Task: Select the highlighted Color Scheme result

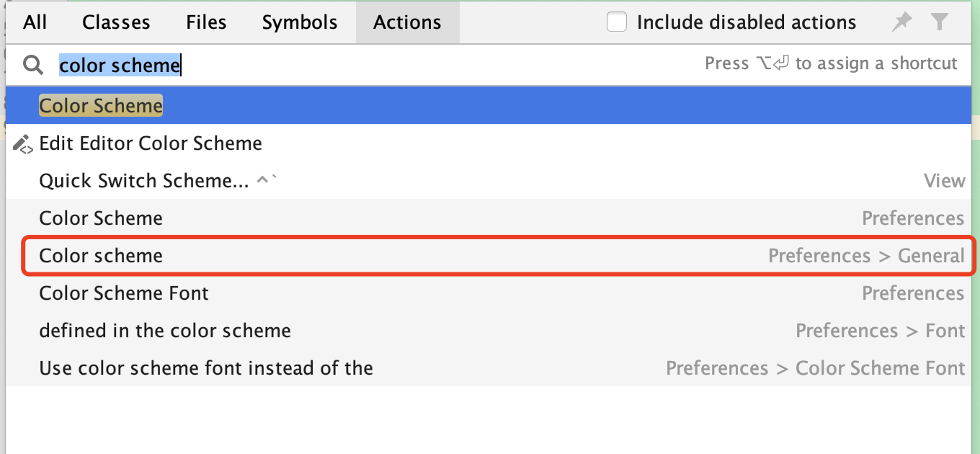Action: (x=101, y=105)
